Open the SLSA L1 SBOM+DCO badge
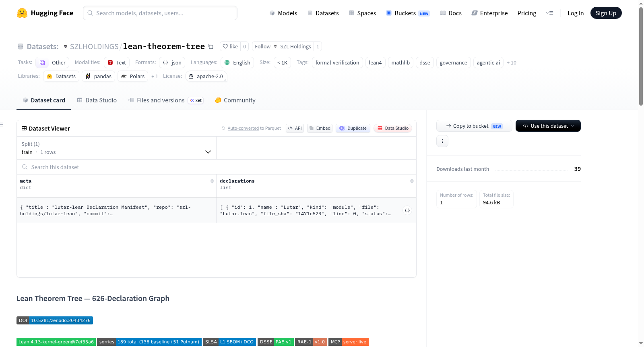This screenshot has height=347, width=644. point(229,342)
